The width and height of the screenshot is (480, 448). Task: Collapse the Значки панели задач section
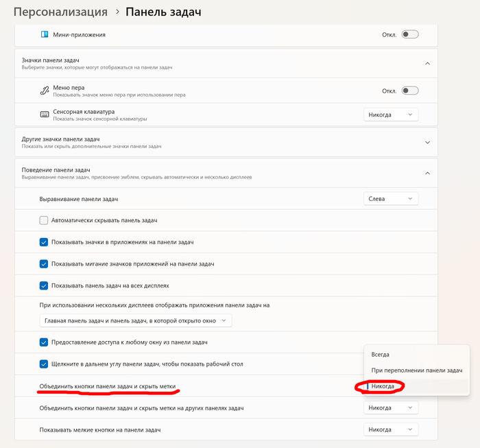(427, 64)
